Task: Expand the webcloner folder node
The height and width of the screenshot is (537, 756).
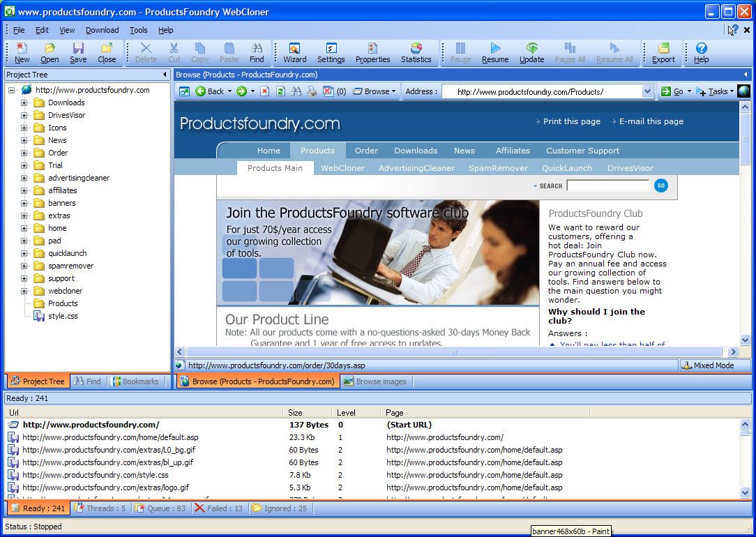Action: pyautogui.click(x=24, y=291)
